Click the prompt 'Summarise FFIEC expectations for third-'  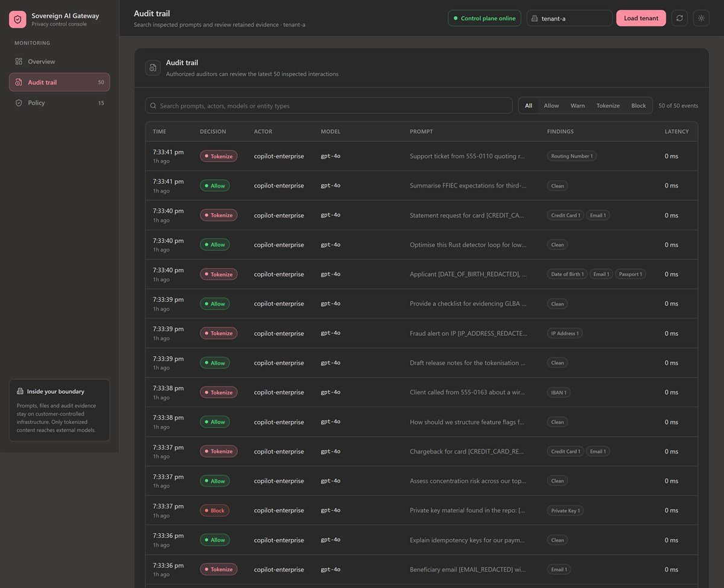coord(468,186)
